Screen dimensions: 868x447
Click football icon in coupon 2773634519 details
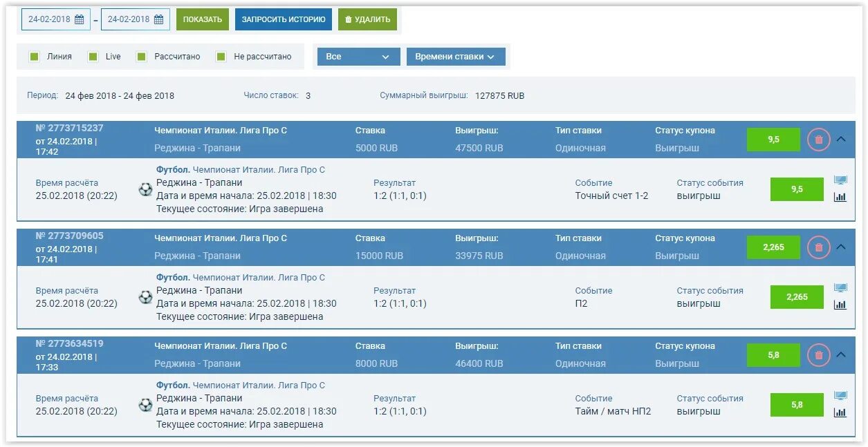[x=145, y=405]
